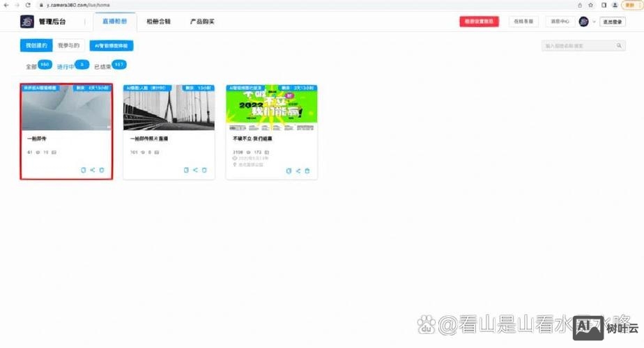Click the copy icon on 一拍即传照片直播 card
This screenshot has height=348, width=644.
[x=186, y=170]
